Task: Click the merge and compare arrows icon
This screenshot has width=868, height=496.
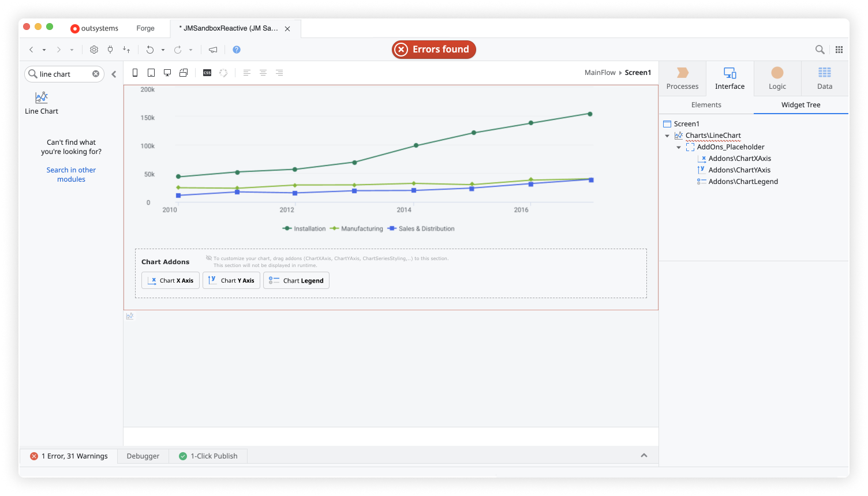Action: pyautogui.click(x=126, y=50)
